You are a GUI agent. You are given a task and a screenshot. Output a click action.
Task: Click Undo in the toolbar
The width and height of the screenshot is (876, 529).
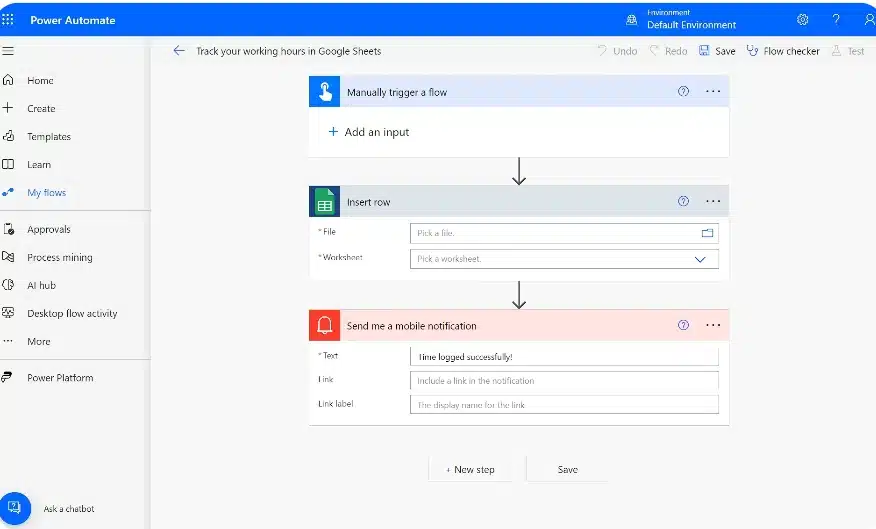[617, 51]
